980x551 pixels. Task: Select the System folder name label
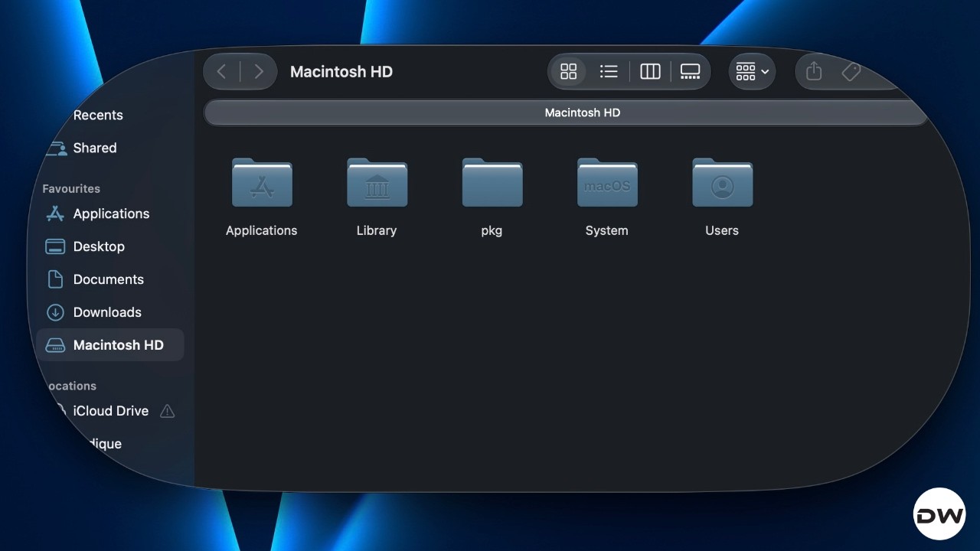tap(607, 230)
